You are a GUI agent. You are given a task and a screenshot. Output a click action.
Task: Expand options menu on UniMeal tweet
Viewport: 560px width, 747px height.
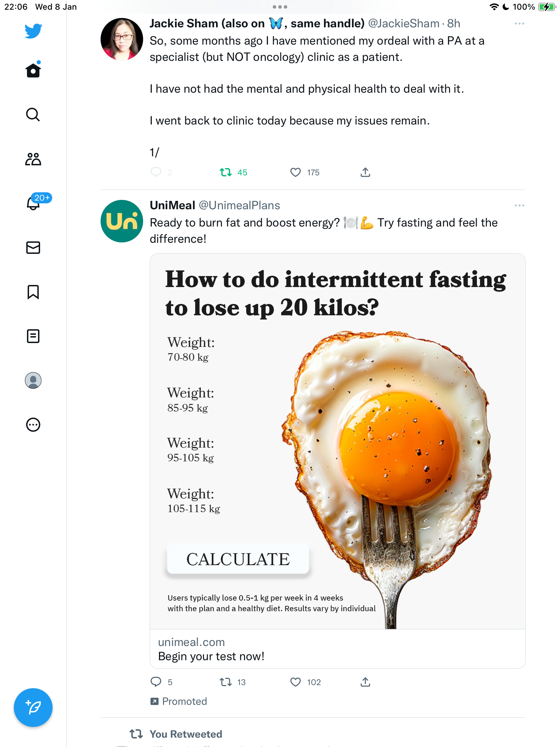click(519, 205)
